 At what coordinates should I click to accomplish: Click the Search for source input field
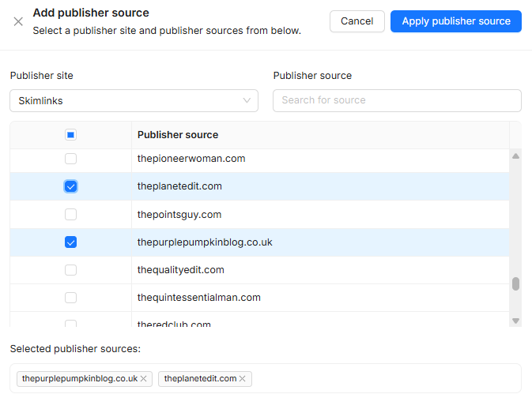(397, 101)
